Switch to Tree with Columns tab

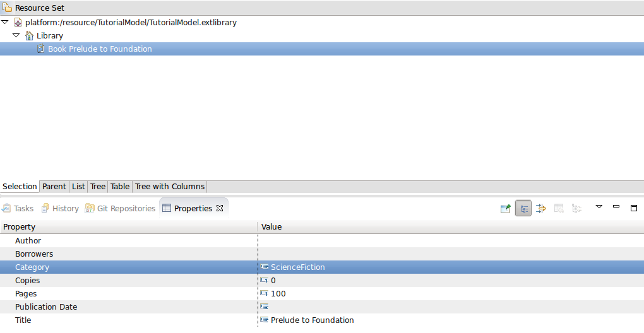click(x=169, y=187)
